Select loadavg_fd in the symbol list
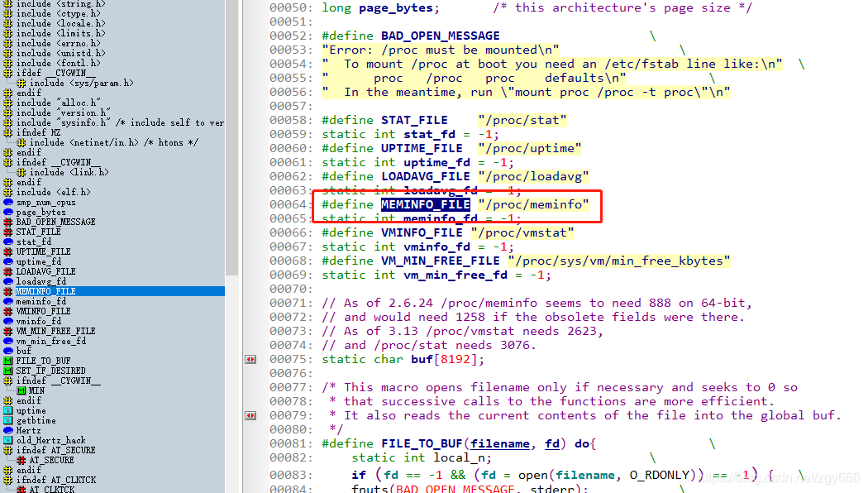Screen dimensions: 868x493 tap(41, 281)
